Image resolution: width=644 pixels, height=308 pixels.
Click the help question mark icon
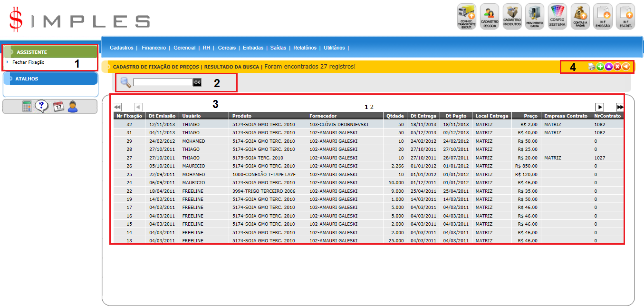click(x=42, y=107)
